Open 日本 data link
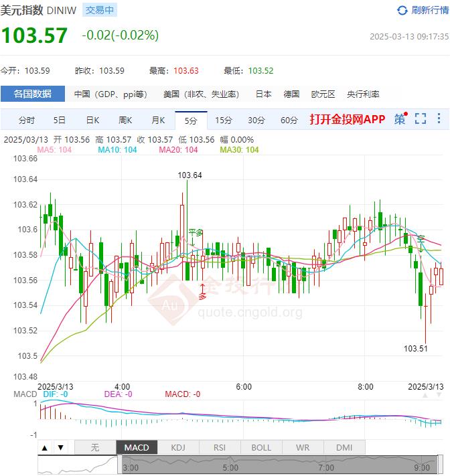This screenshot has height=476, width=450. pyautogui.click(x=264, y=94)
